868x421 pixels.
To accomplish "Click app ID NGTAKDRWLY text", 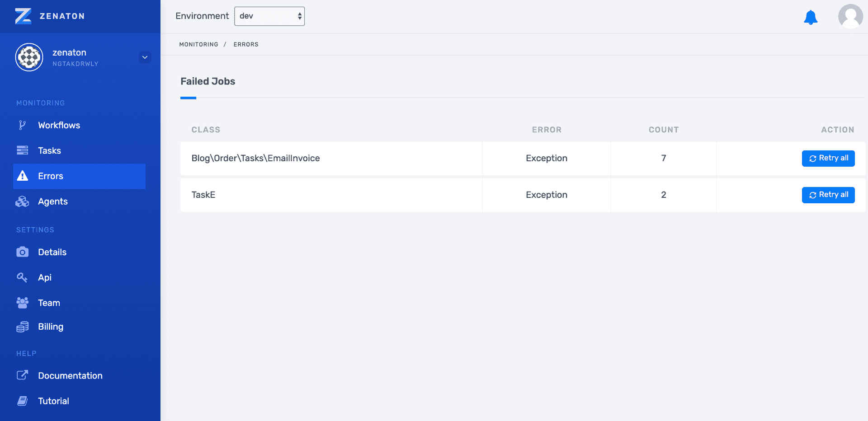I will (75, 64).
